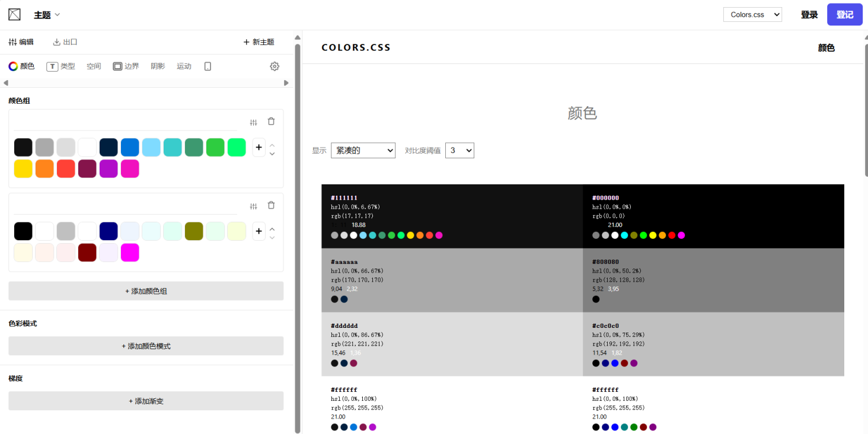Click the adjust sliders icon on second color group

coord(254,205)
